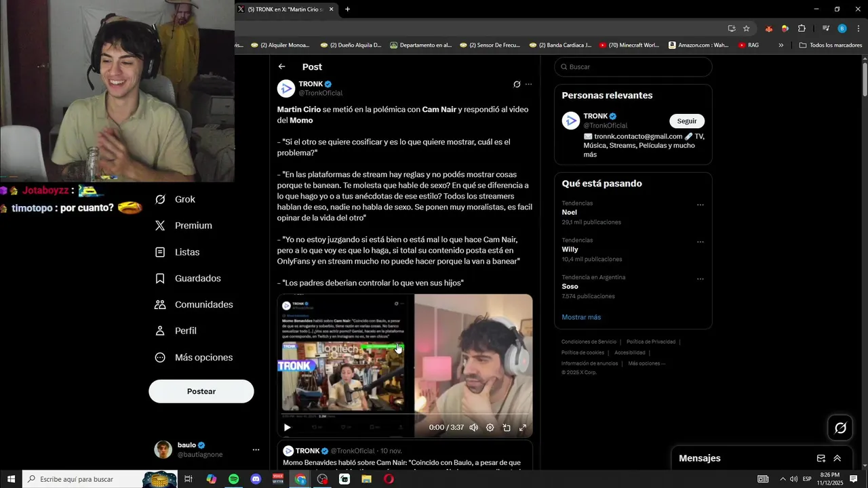Open the Accesibilidad footer link

click(630, 352)
